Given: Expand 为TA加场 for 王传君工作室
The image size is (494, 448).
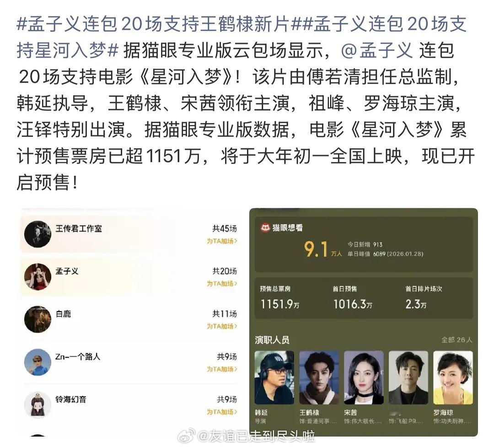Looking at the screenshot, I should click(x=222, y=241).
